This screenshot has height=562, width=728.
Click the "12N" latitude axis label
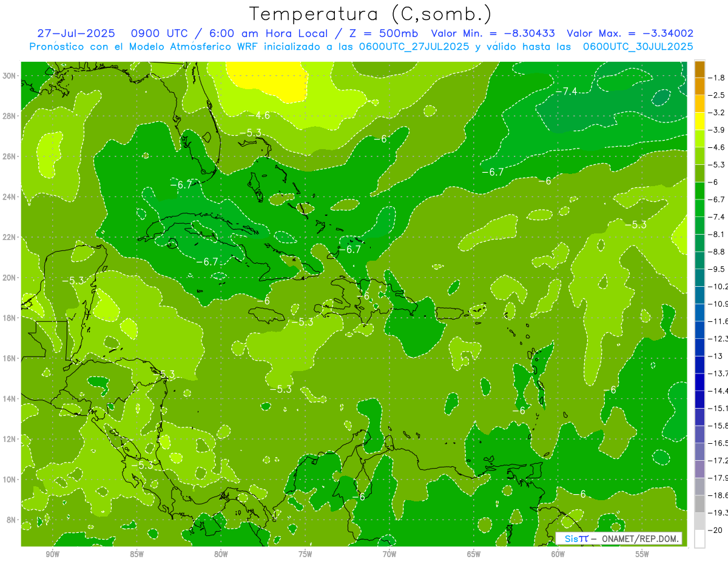tap(10, 439)
